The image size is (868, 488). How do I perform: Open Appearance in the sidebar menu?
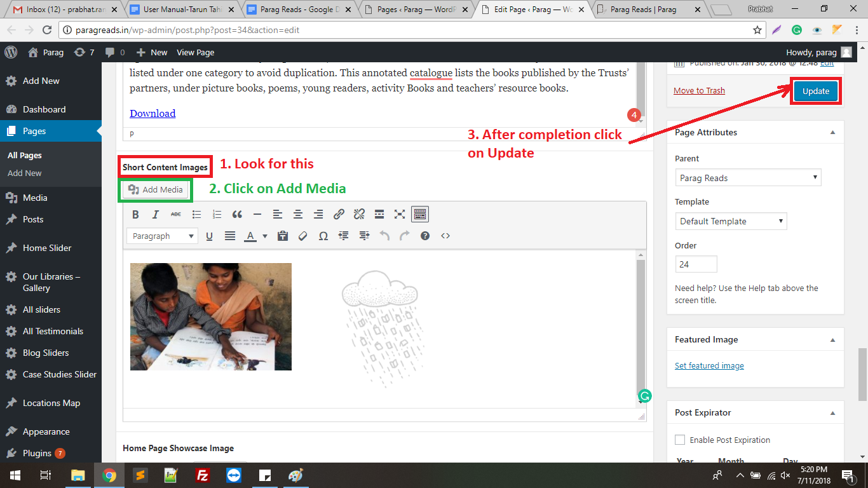46,431
